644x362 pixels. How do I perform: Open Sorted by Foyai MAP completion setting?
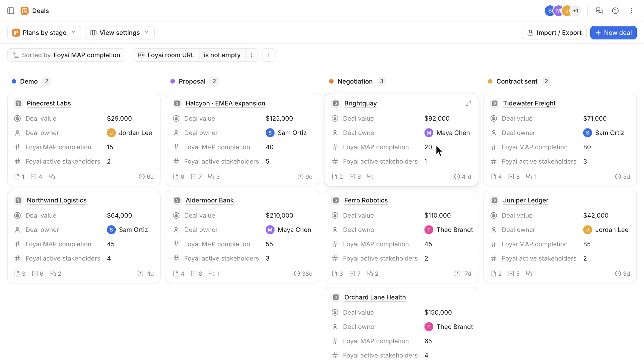[66, 55]
